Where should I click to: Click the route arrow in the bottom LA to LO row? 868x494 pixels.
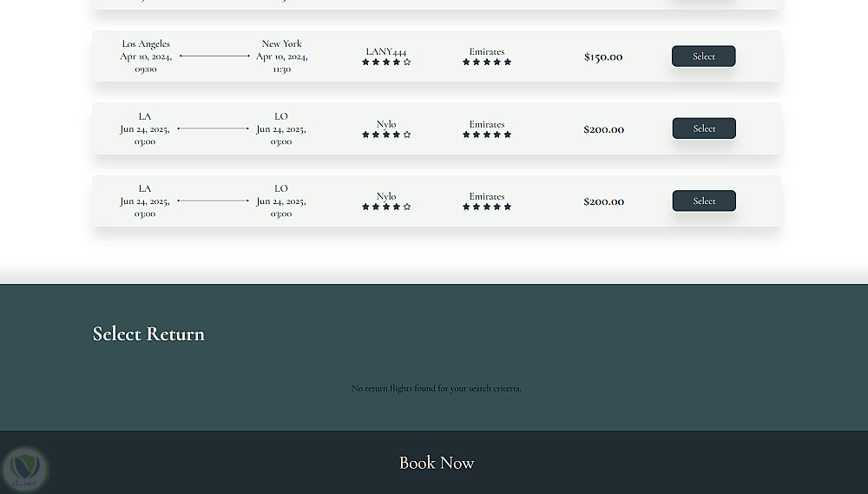coord(214,201)
